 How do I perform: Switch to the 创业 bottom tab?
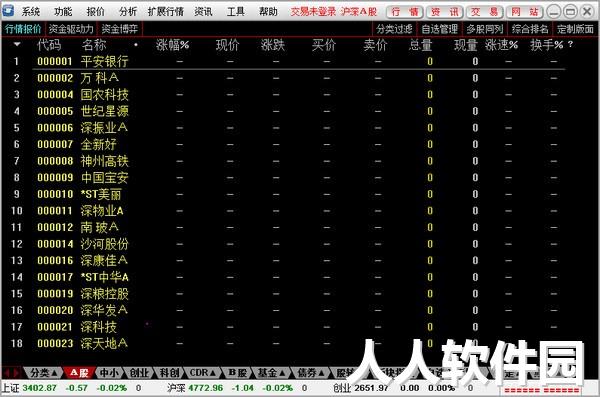tap(139, 372)
